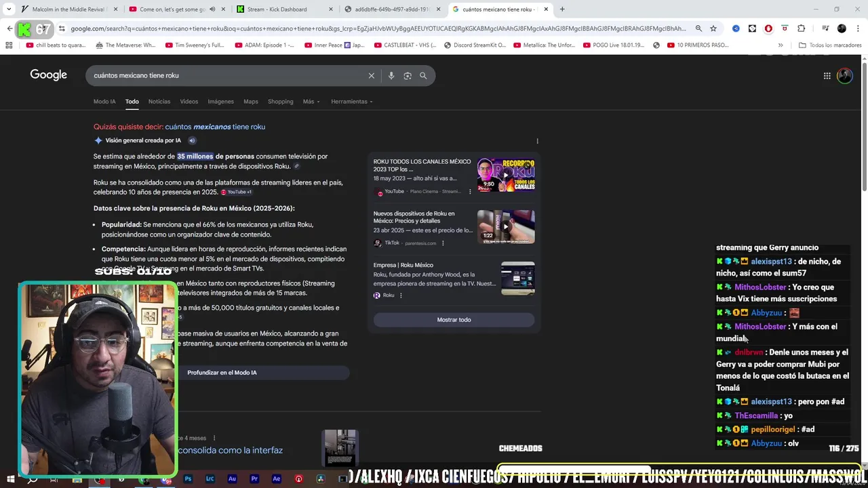The image size is (868, 488).
Task: Open three-dot menu for TikTok result
Action: click(x=443, y=243)
